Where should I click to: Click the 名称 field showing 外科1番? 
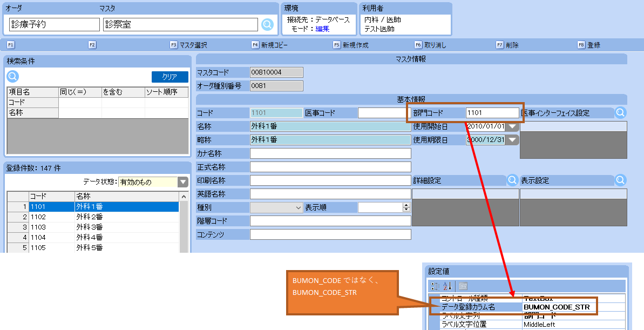pos(330,126)
